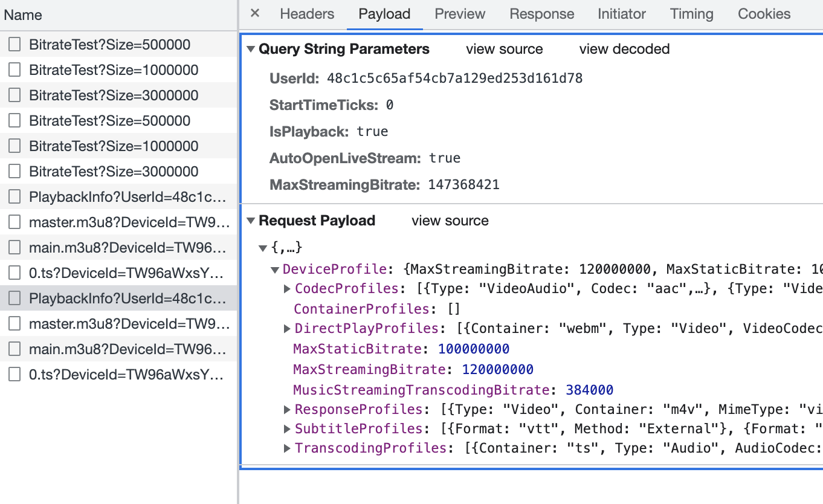
Task: Collapse the Query String Parameters section
Action: point(250,49)
